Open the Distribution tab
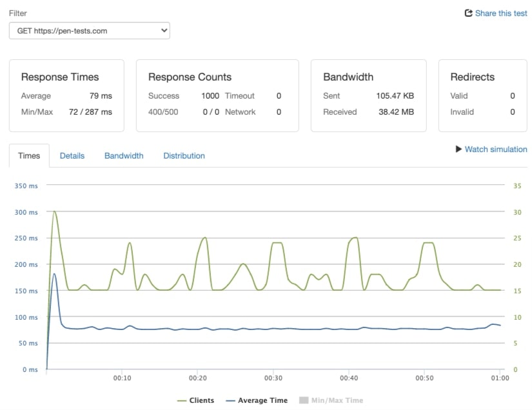The width and height of the screenshot is (532, 410). [x=184, y=155]
